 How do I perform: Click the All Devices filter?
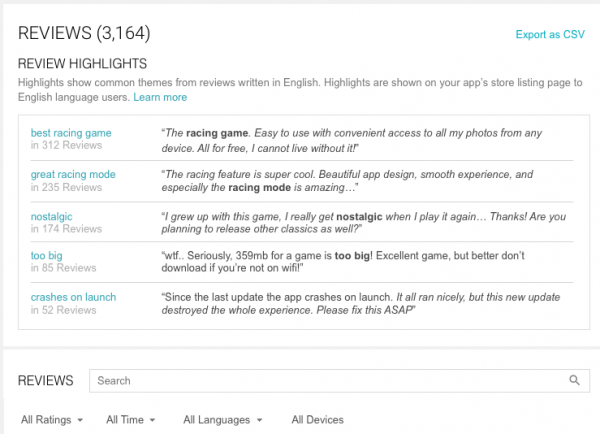click(x=317, y=420)
